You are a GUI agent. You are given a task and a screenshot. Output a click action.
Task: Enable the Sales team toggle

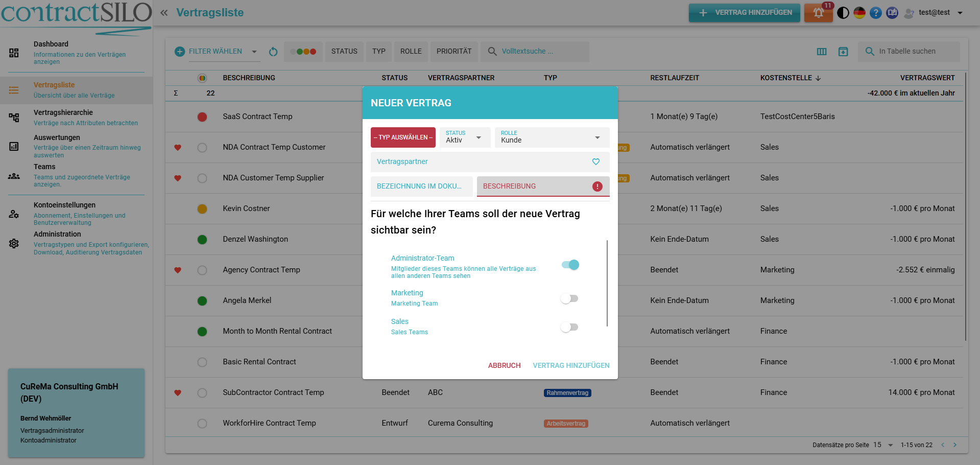tap(569, 327)
